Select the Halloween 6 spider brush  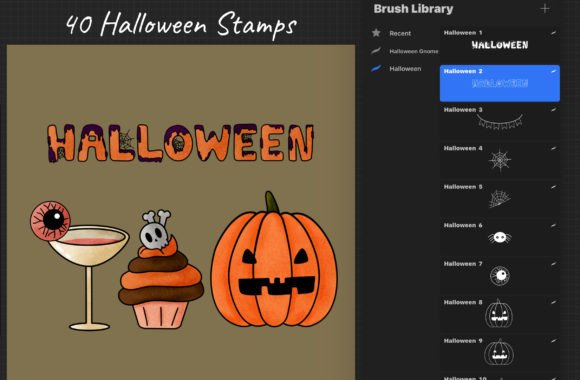pyautogui.click(x=500, y=237)
